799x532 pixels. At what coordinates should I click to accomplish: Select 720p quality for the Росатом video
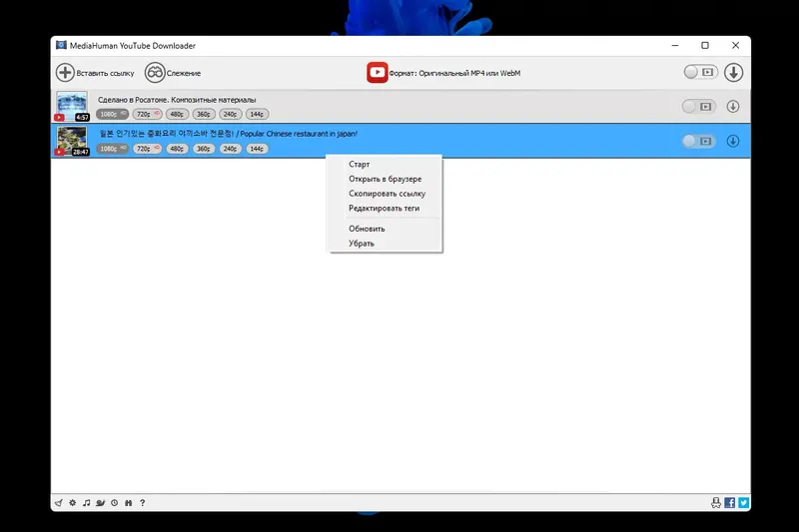click(147, 114)
